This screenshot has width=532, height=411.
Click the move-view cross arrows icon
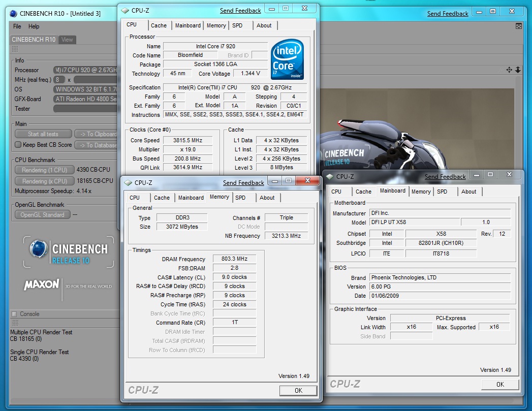click(509, 70)
